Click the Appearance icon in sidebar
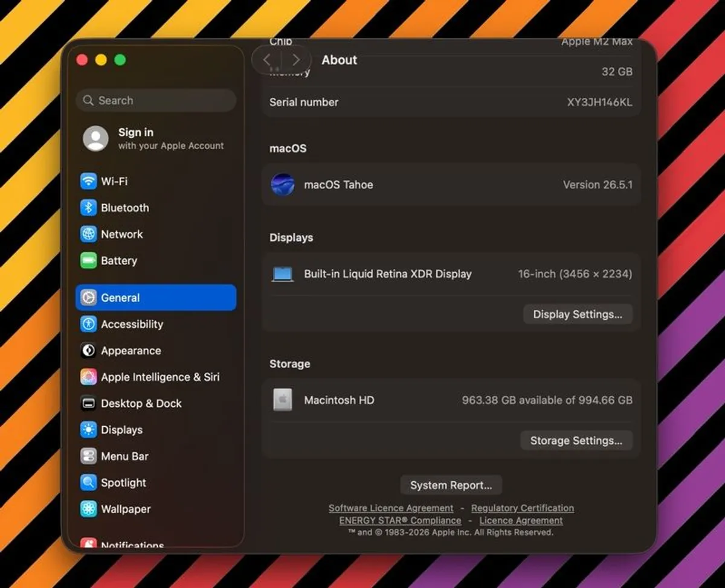 coord(89,351)
